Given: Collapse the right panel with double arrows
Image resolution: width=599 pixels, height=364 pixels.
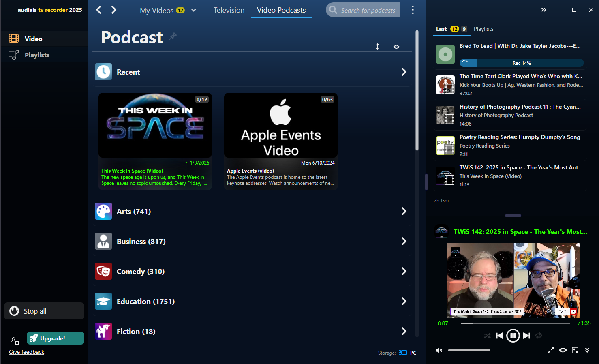Looking at the screenshot, I should (x=544, y=10).
